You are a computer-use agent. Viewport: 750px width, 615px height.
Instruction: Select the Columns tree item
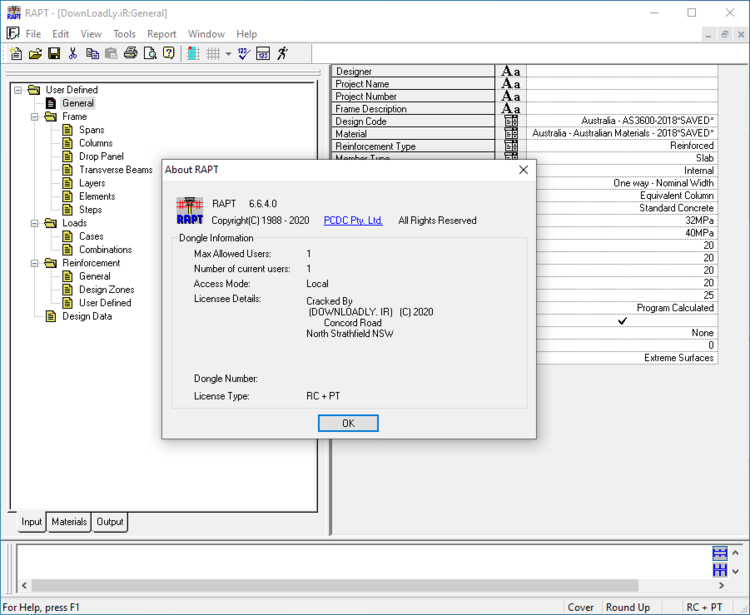click(96, 143)
